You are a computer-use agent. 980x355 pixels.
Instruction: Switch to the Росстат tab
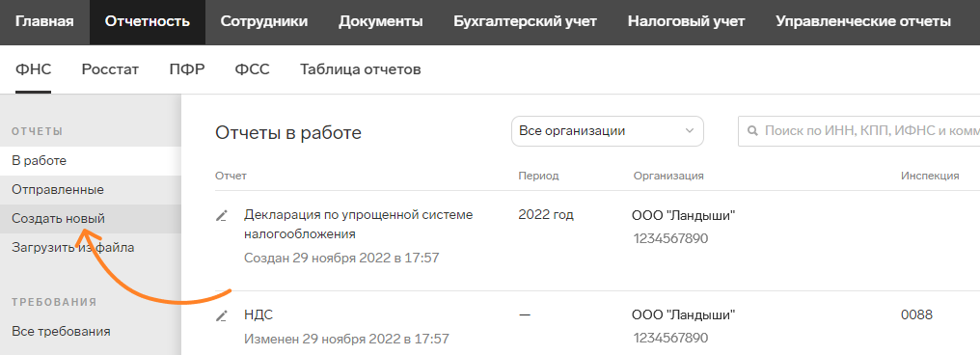click(110, 69)
